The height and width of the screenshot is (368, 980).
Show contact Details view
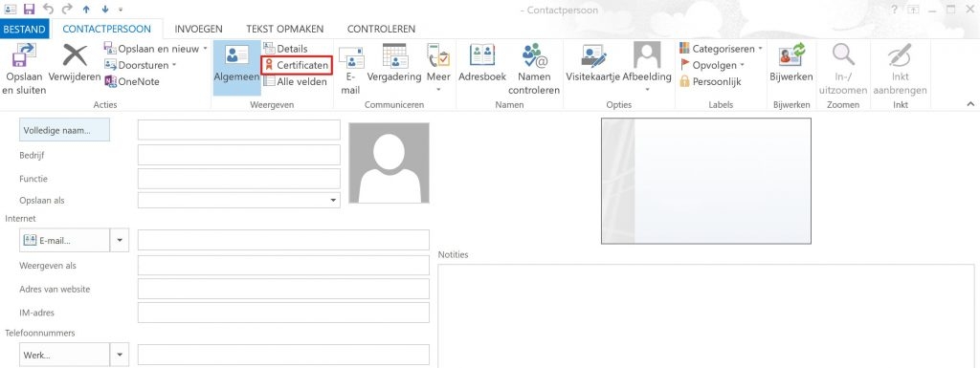(x=285, y=49)
